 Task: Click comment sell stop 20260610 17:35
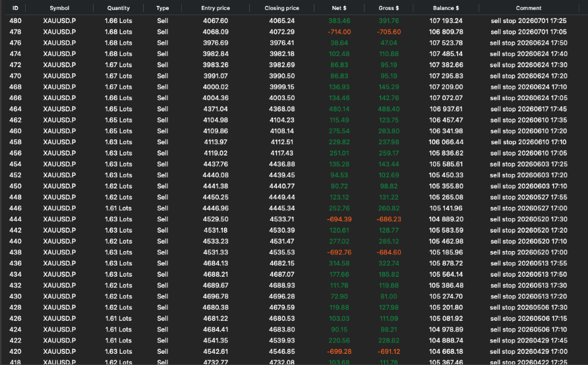529,121
